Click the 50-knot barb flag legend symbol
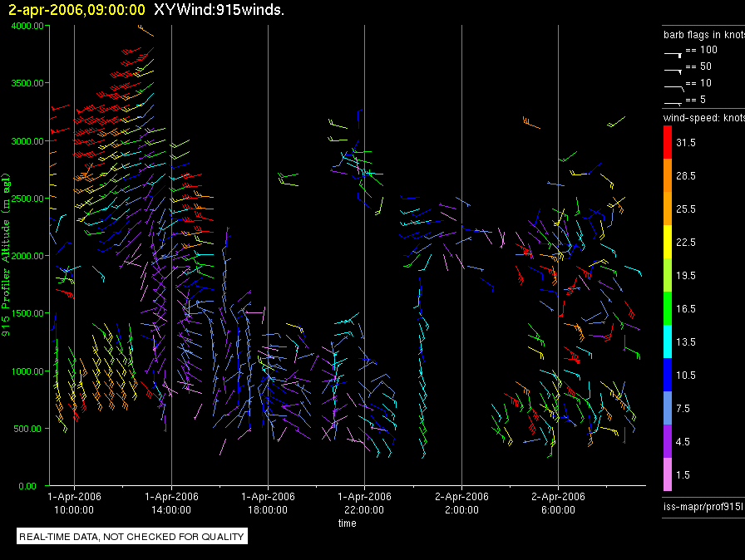Image resolution: width=745 pixels, height=560 pixels. click(x=673, y=71)
